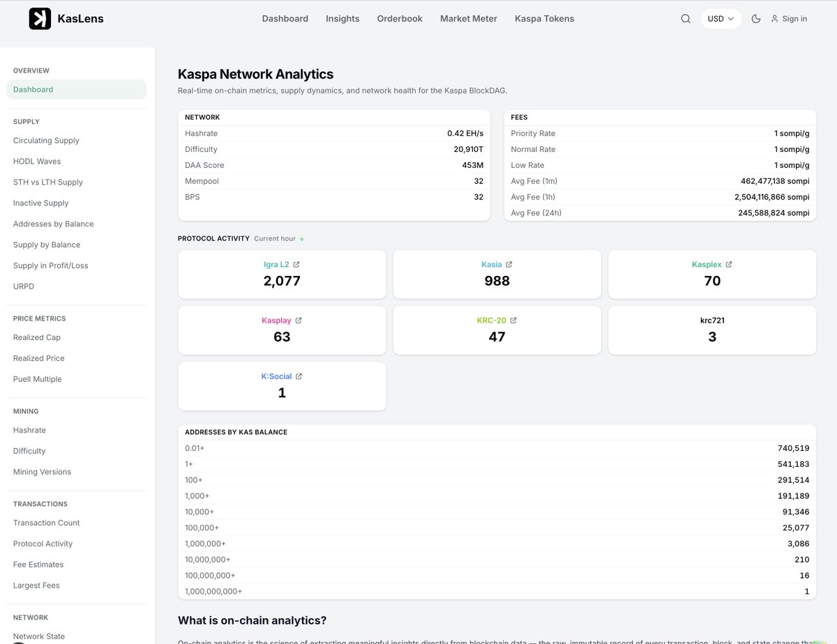Toggle dark mode moon icon
The image size is (837, 644).
[x=756, y=19]
